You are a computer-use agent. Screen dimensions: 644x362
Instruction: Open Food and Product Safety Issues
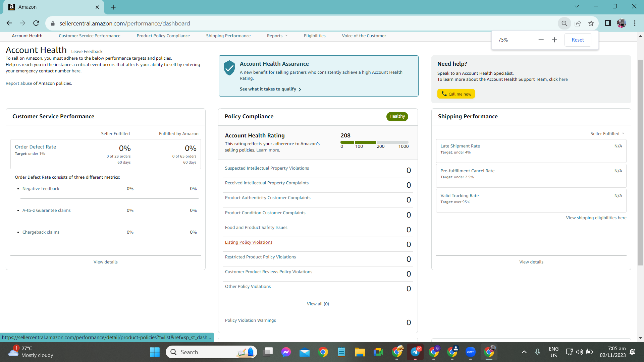[x=256, y=228]
